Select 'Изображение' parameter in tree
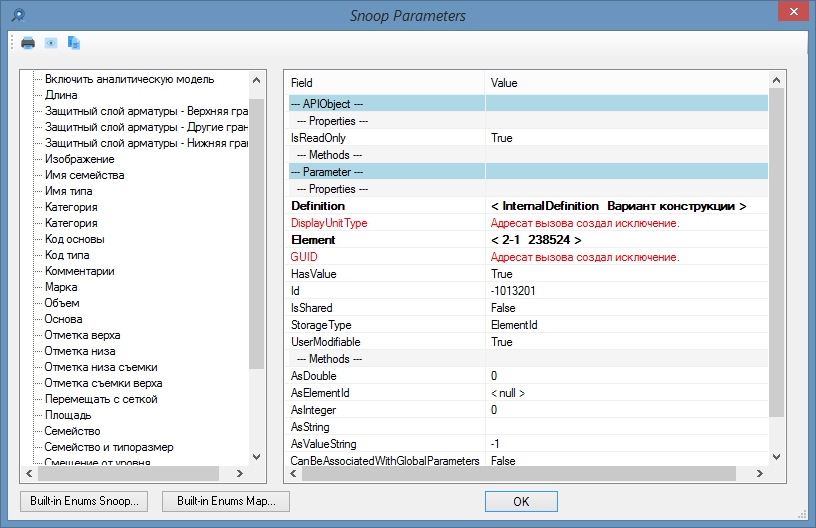Viewport: 816px width, 528px height. 80,159
